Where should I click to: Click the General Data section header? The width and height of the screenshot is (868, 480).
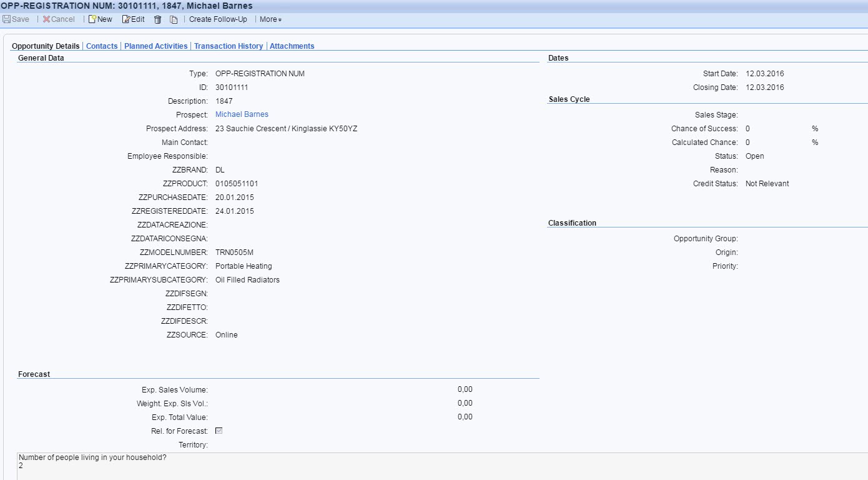[x=41, y=58]
